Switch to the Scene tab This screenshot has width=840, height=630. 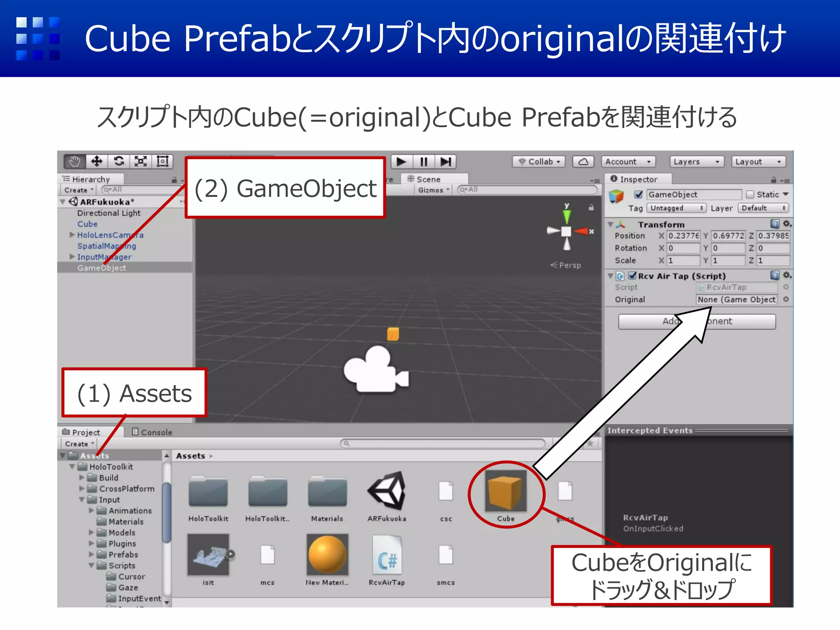coord(435,179)
